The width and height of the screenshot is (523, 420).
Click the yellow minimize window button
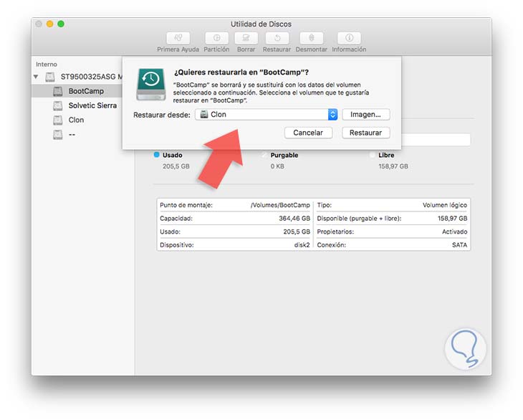pyautogui.click(x=49, y=24)
